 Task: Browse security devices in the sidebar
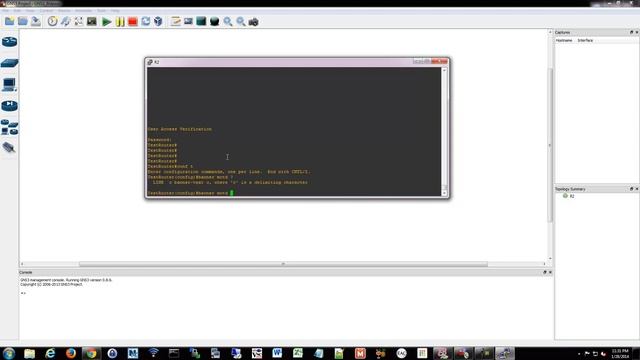(x=9, y=106)
